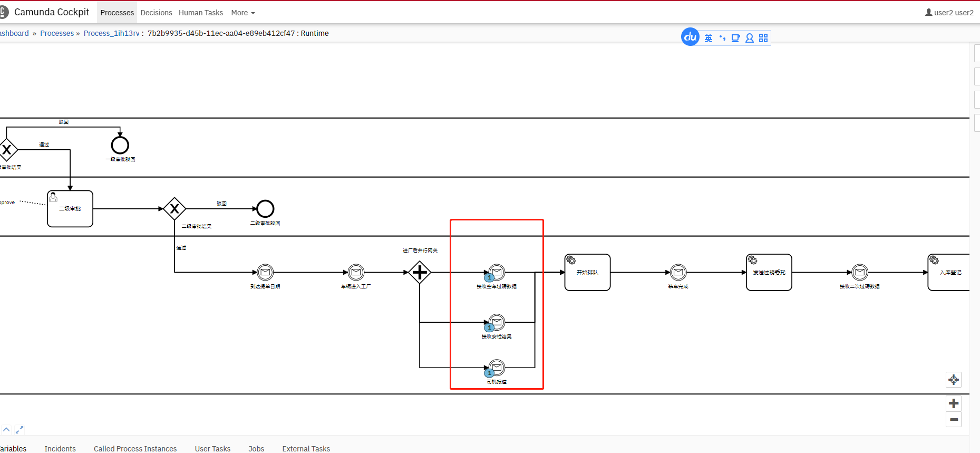Go to Human Tasks page

201,13
